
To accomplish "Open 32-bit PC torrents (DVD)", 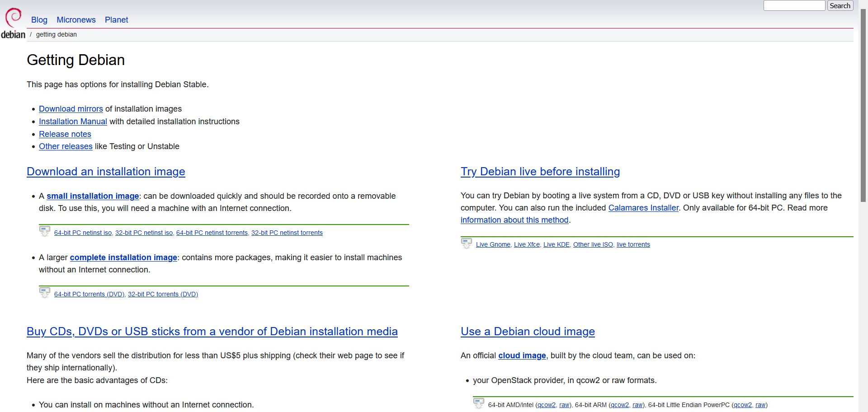I will (x=163, y=294).
